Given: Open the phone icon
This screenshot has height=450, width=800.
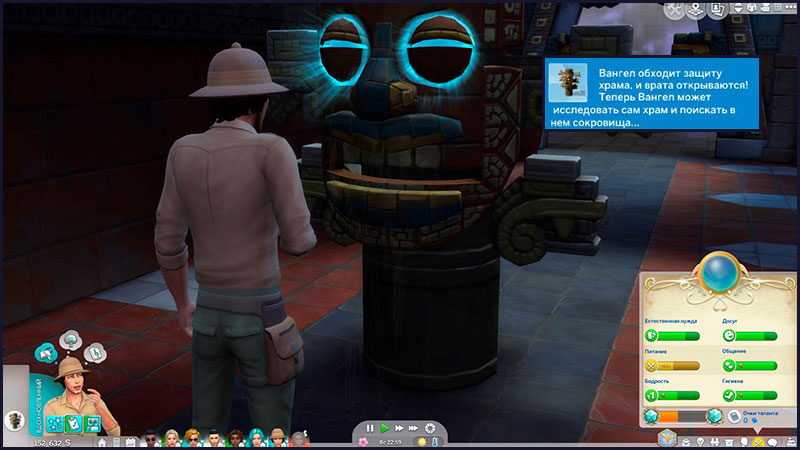Looking at the screenshot, I should click(x=116, y=442).
